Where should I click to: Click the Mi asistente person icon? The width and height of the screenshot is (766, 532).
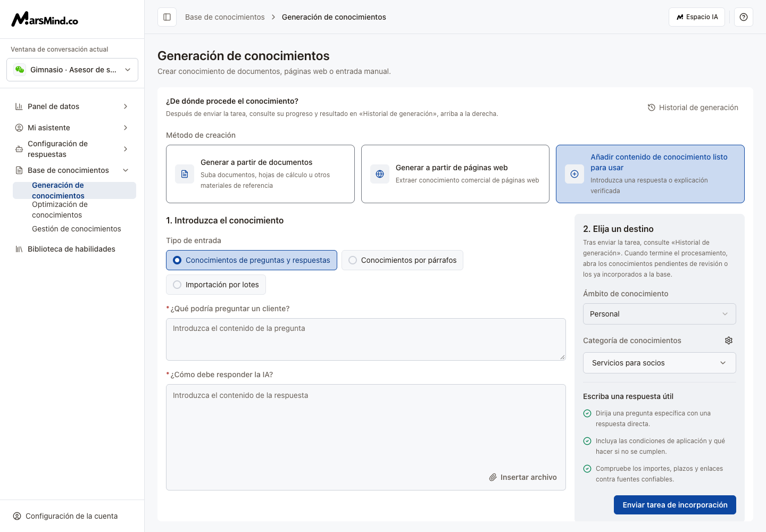tap(19, 128)
